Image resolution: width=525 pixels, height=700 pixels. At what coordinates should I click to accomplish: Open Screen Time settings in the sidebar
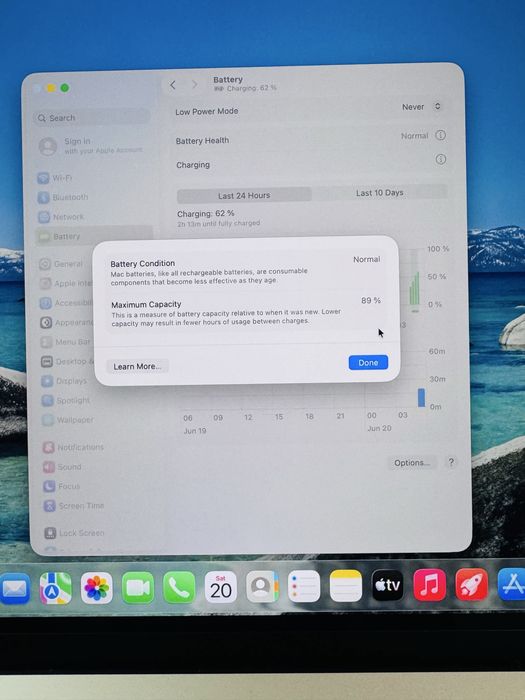coord(74,506)
